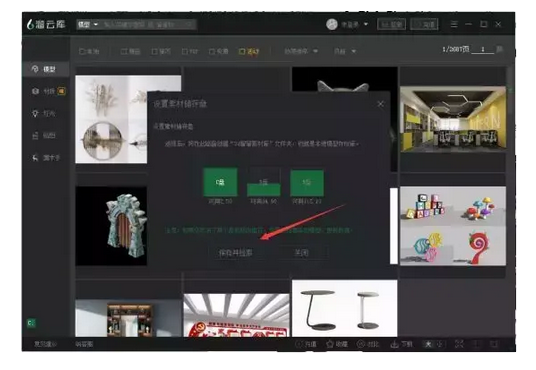Toggle the highlighted thumbnail size button in bottom bar
The image size is (536, 370).
click(x=428, y=344)
